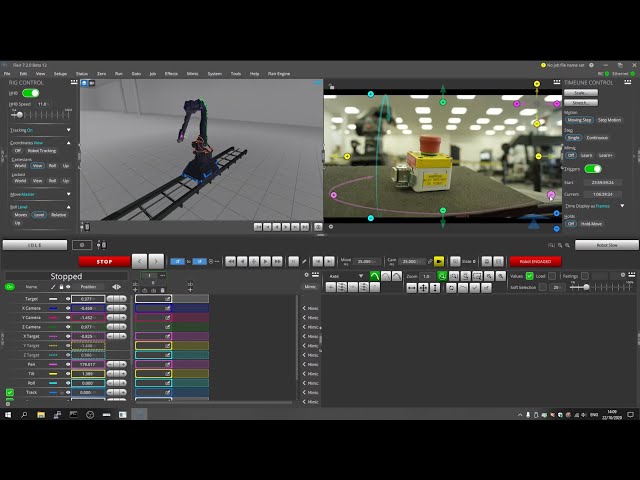Open Time Display as Frames dropdown
Screen dimensions: 640x480
[622, 206]
